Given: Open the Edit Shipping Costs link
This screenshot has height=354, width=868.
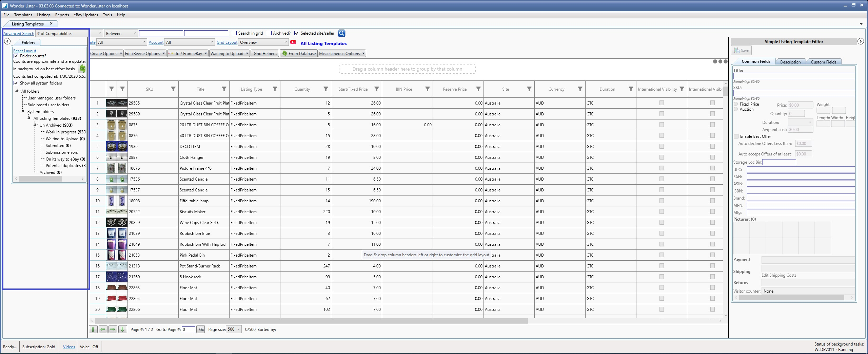Looking at the screenshot, I should (x=779, y=275).
